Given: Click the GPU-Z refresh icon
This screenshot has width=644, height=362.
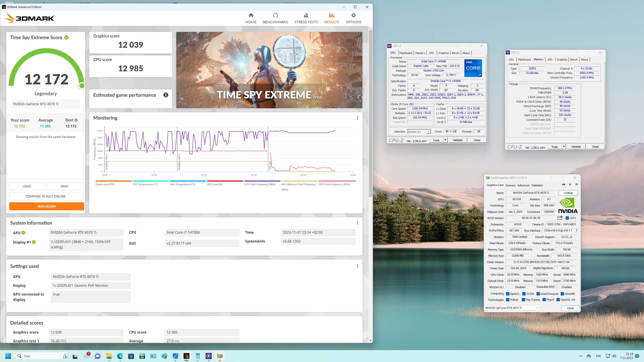Looking at the screenshot, I should tap(570, 184).
